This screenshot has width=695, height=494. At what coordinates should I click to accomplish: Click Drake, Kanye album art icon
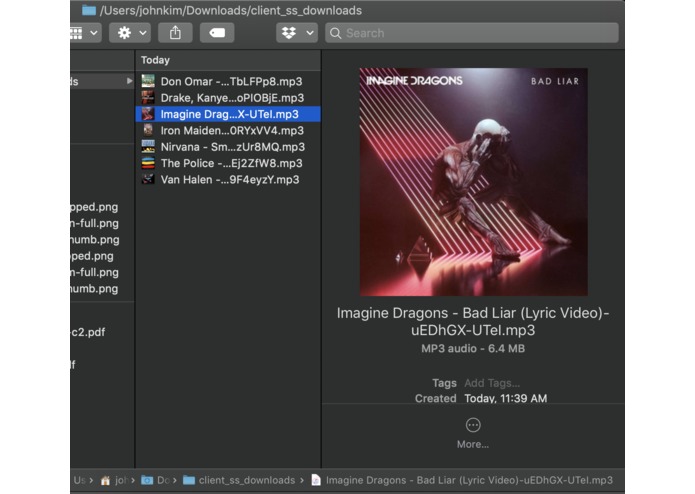(148, 97)
